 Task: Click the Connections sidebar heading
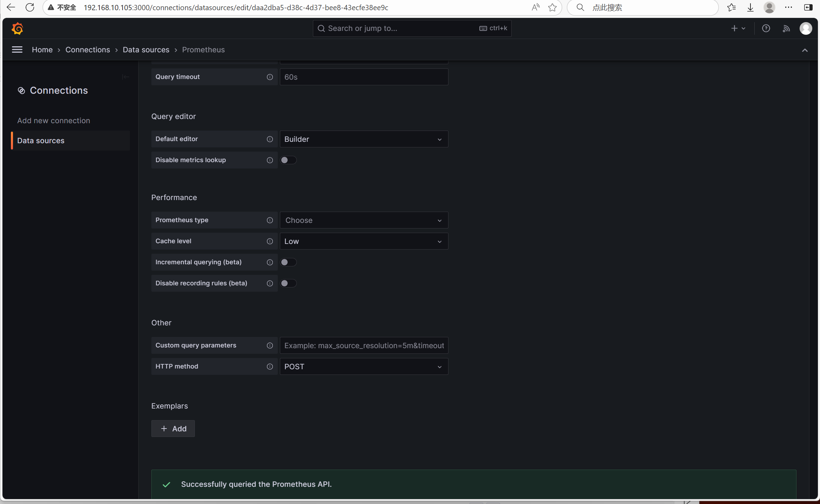[59, 91]
